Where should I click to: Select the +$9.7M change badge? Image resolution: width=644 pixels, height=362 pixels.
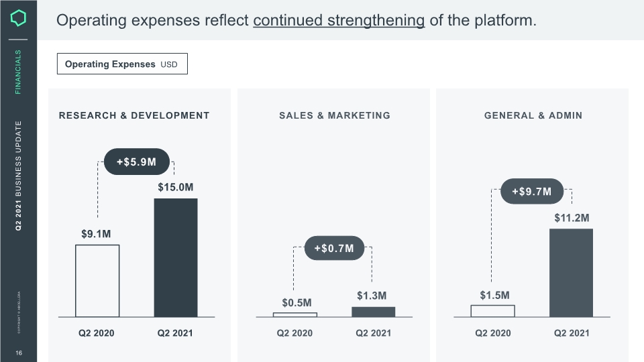(532, 191)
